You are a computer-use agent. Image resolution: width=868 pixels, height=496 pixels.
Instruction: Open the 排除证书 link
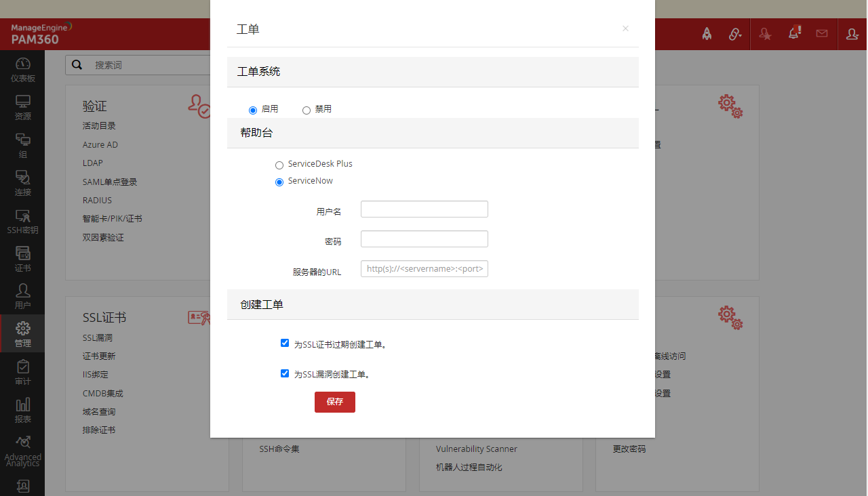(99, 430)
